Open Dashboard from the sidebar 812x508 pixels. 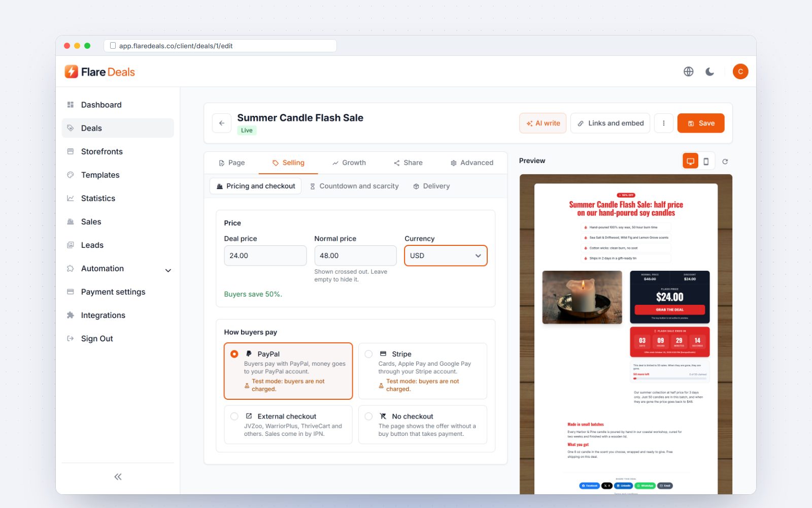(x=118, y=105)
